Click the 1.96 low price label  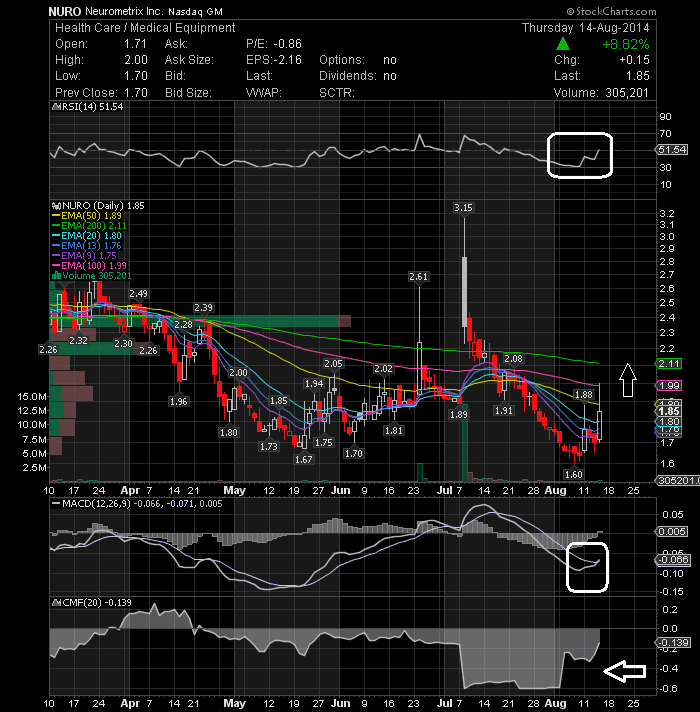pos(178,401)
